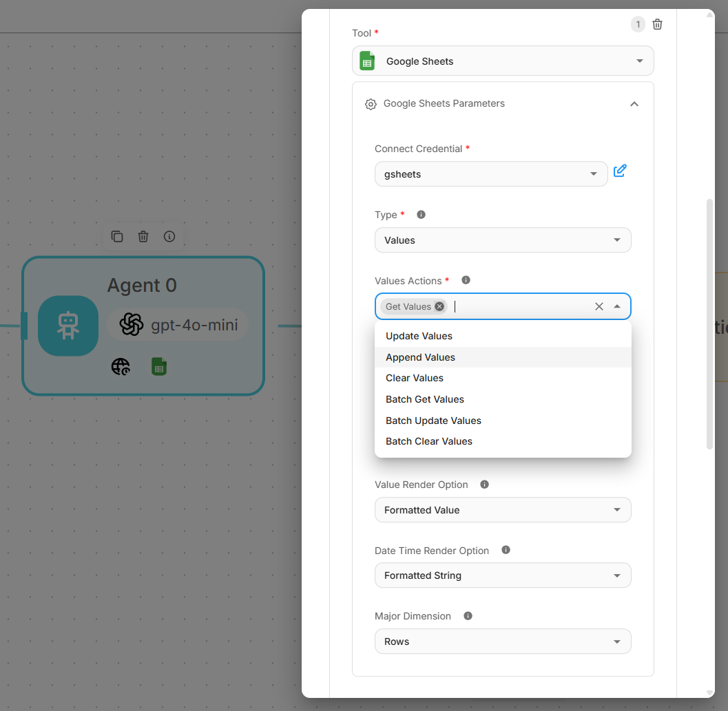Choose Batch Get Values option

(425, 399)
